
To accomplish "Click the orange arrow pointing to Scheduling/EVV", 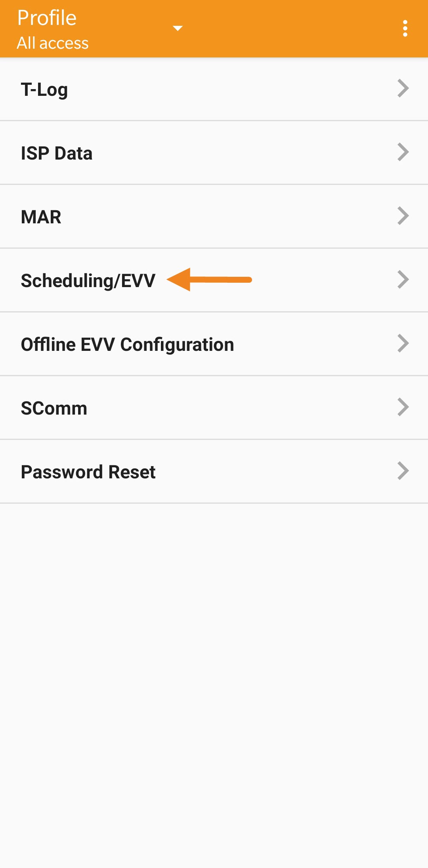I will (x=209, y=280).
